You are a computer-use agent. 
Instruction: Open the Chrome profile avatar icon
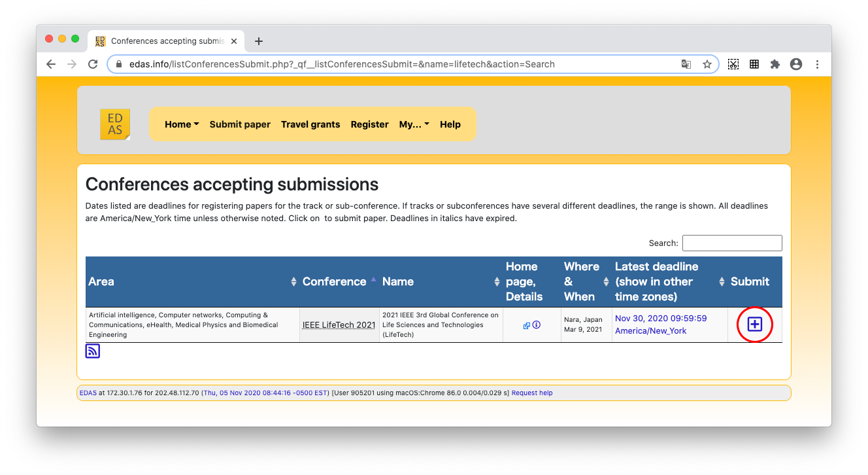[796, 64]
